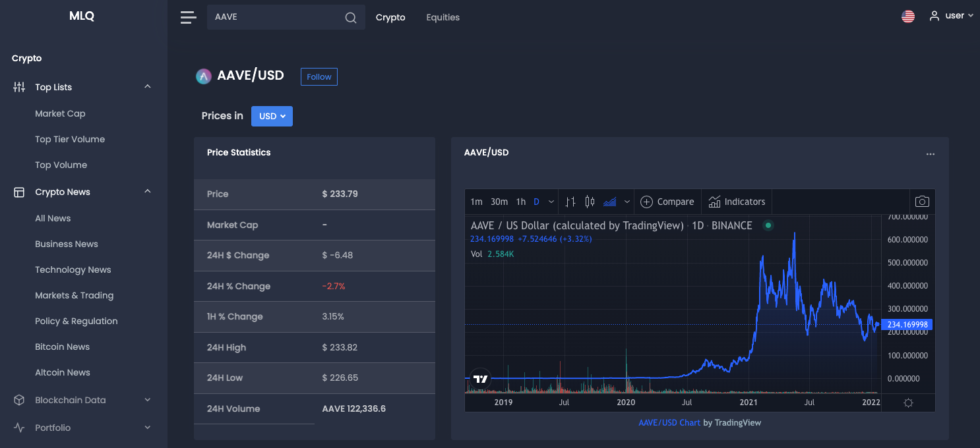The height and width of the screenshot is (448, 980).
Task: Click the 24H Volume value AAVE 122,336.6
Action: click(x=354, y=408)
